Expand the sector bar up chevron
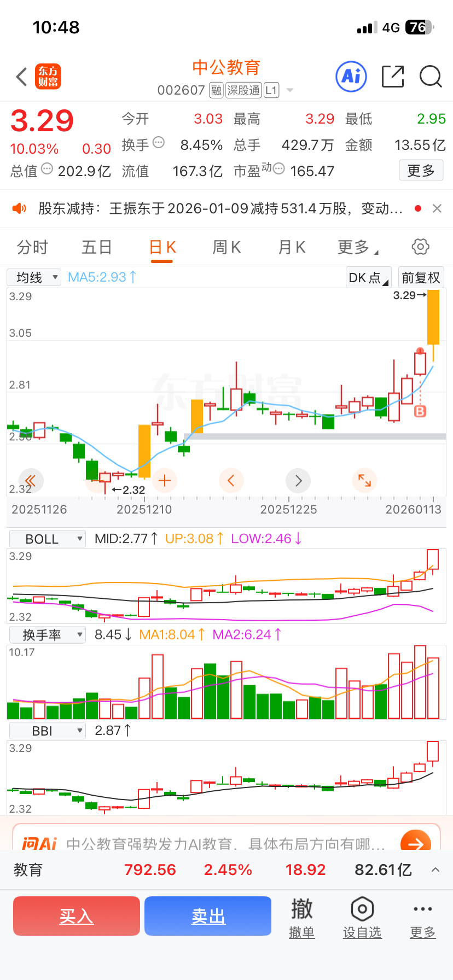 click(x=435, y=870)
